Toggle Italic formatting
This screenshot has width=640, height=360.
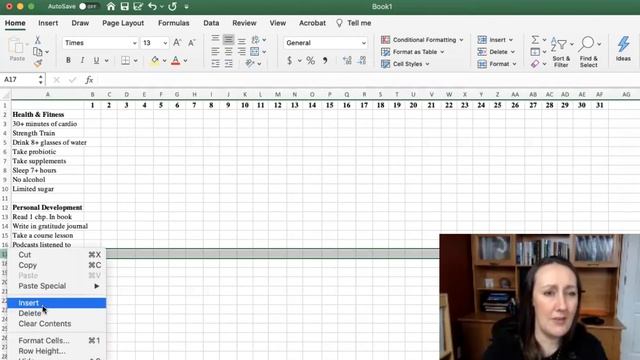coord(82,60)
